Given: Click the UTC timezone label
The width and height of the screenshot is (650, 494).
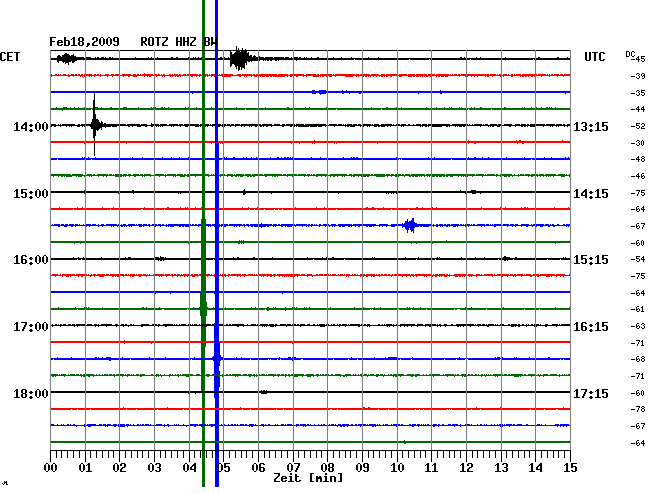Looking at the screenshot, I should click(x=594, y=57).
